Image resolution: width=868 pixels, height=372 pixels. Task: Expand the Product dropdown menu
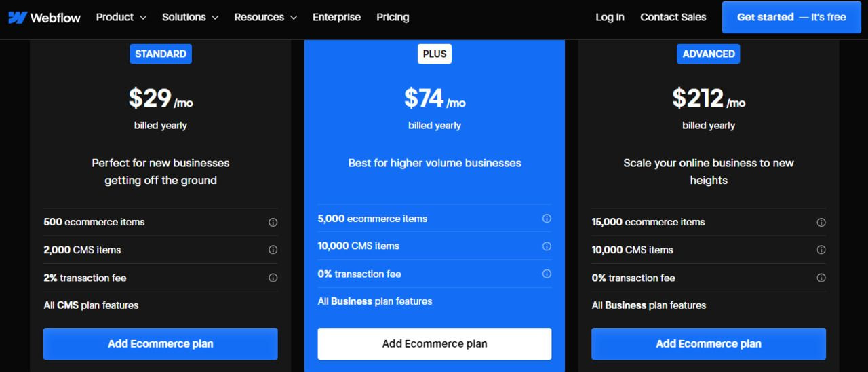pyautogui.click(x=121, y=17)
